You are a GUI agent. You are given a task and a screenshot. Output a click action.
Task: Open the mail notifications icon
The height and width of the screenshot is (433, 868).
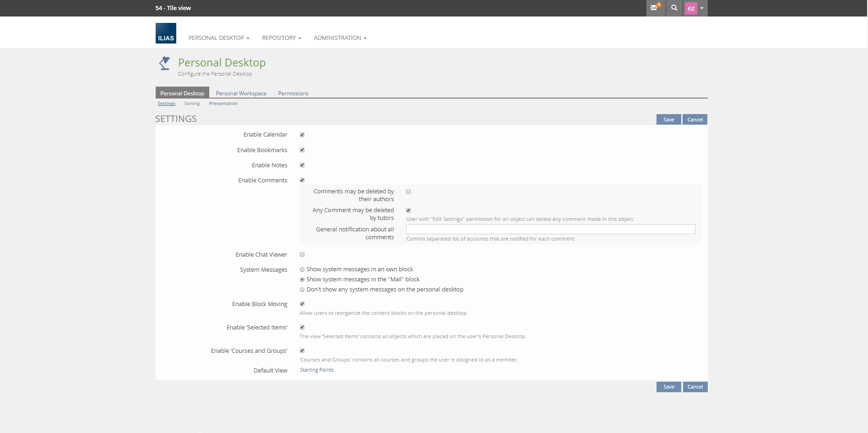[655, 8]
